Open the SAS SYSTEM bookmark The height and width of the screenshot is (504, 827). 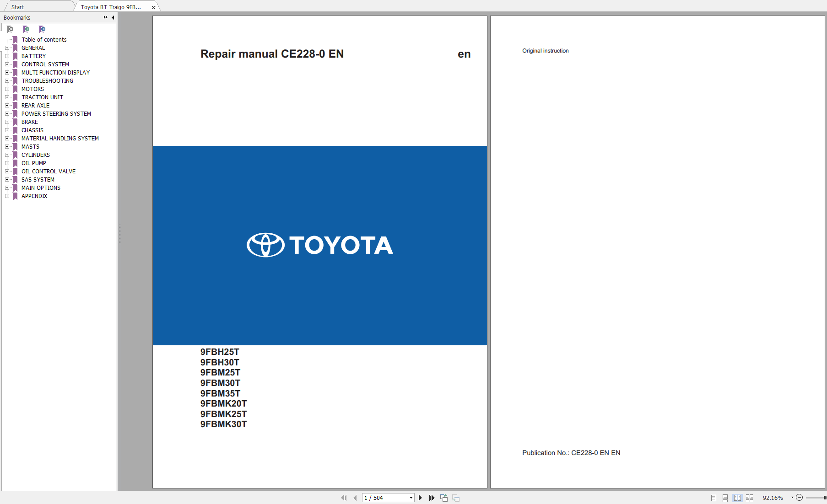coord(38,180)
